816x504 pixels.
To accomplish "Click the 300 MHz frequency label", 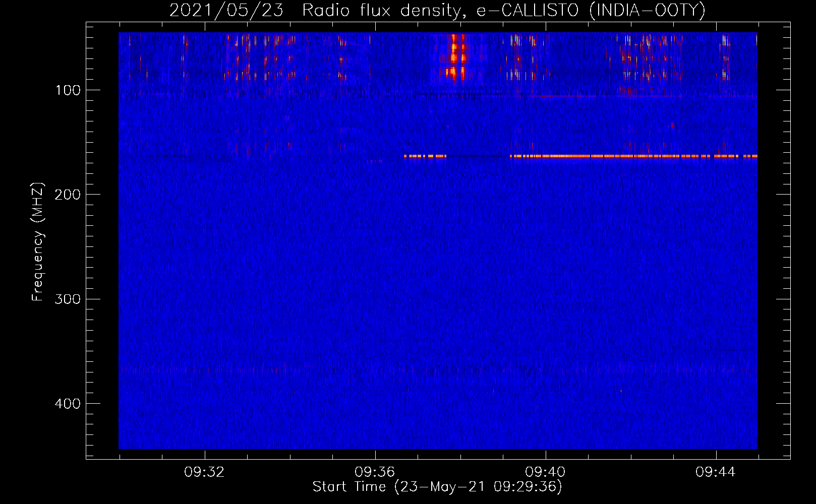I will point(68,299).
